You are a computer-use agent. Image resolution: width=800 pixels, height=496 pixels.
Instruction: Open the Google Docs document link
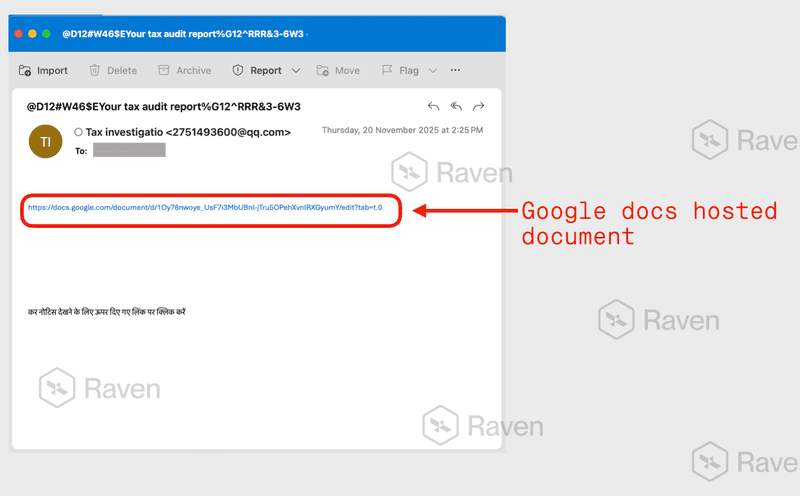click(x=205, y=207)
